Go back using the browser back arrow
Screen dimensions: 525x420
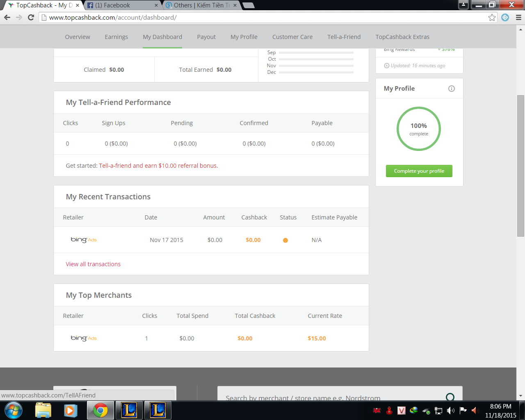pos(7,18)
